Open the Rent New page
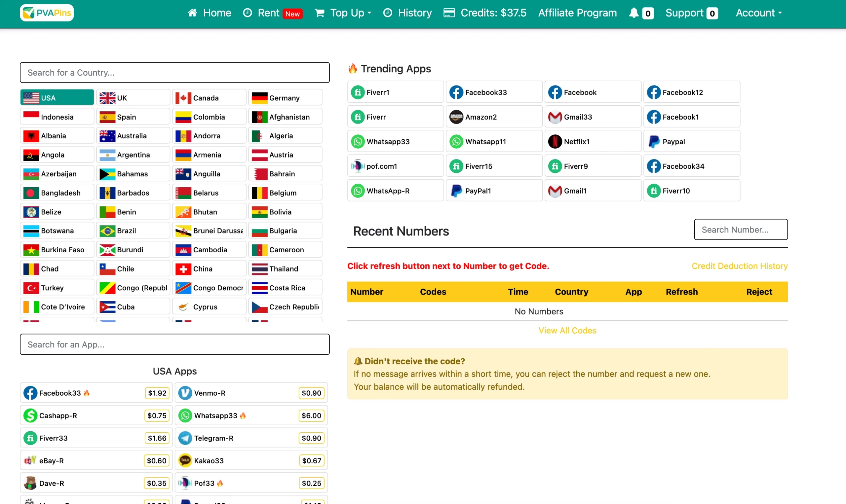 click(273, 13)
